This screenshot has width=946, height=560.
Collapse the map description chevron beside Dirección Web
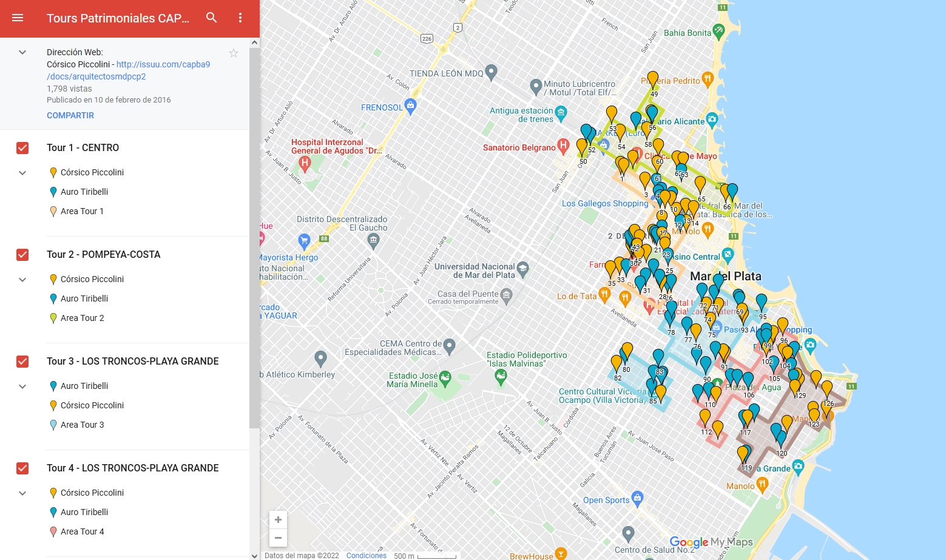pos(22,52)
